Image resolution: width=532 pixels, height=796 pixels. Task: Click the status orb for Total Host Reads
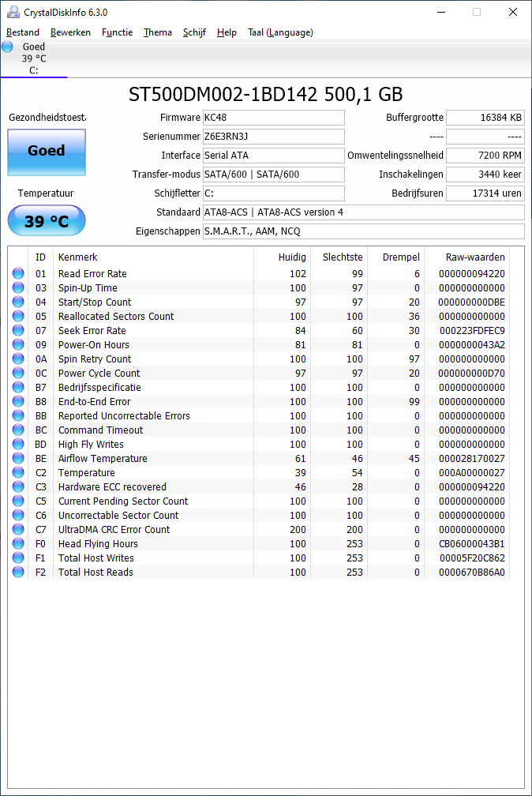[x=18, y=573]
